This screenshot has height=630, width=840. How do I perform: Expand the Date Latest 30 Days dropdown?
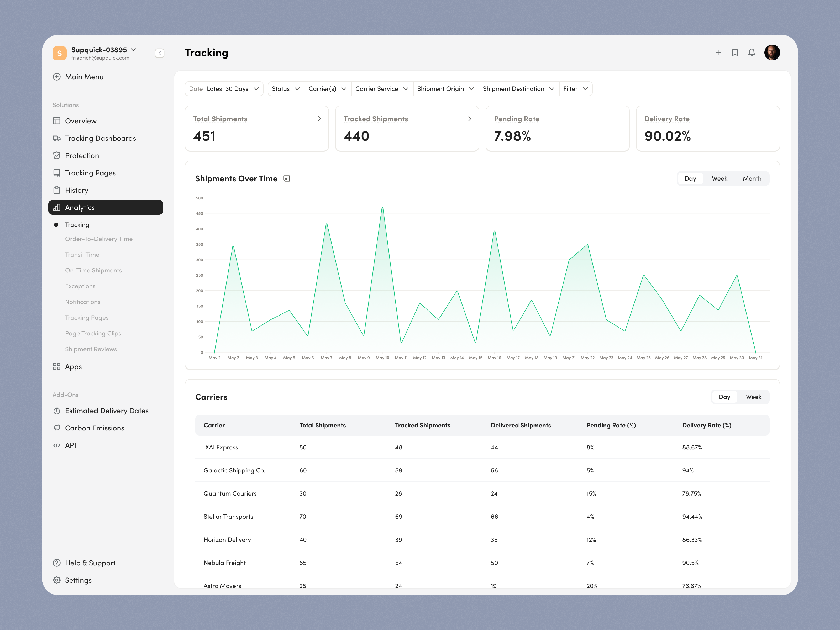224,89
